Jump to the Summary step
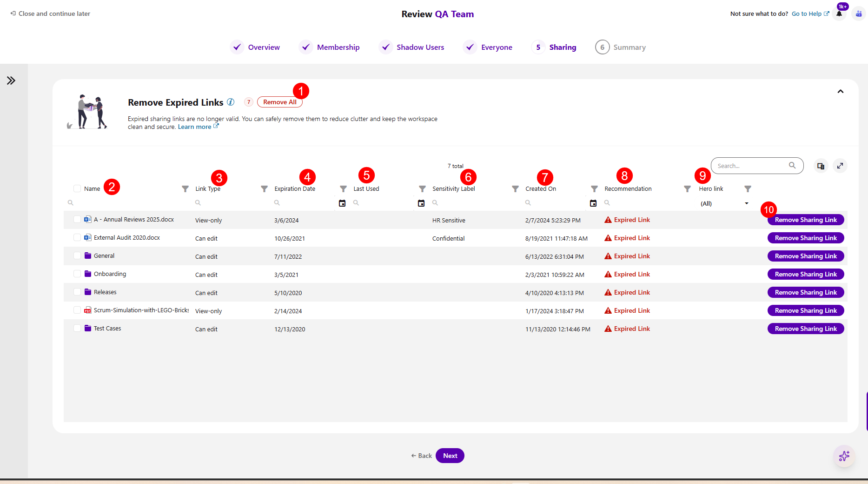This screenshot has width=868, height=484. pos(621,47)
